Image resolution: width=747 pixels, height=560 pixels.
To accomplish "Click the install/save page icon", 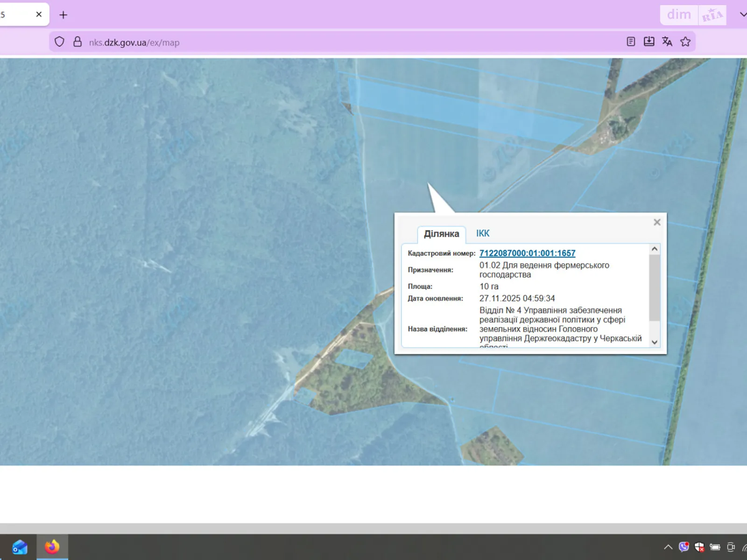I will (x=649, y=42).
